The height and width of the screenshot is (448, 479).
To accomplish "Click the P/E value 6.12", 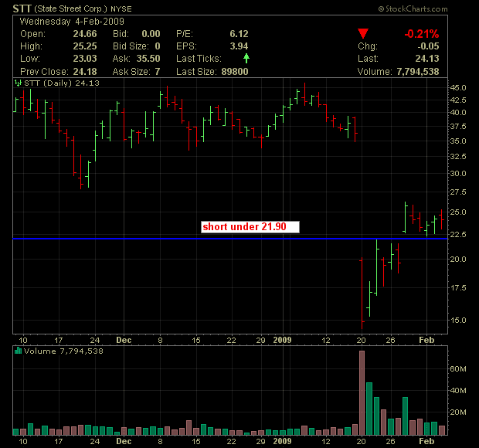I will point(239,34).
